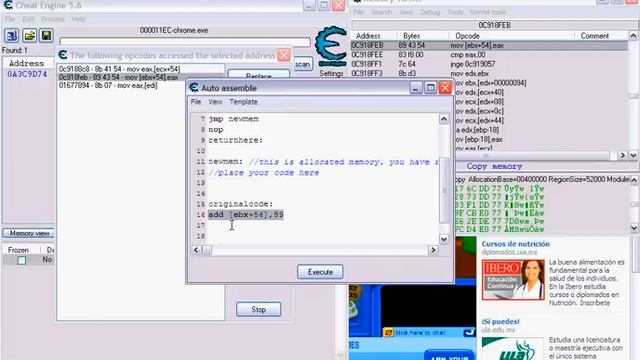Open Help menu in Cheat Engine
Screen dimensions: 640x360
[x=79, y=19]
